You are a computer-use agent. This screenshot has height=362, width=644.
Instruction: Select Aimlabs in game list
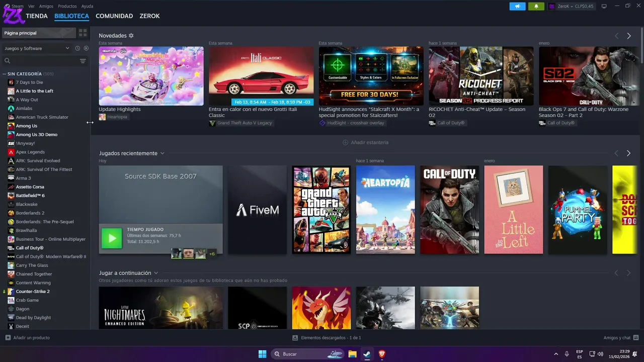tap(24, 109)
